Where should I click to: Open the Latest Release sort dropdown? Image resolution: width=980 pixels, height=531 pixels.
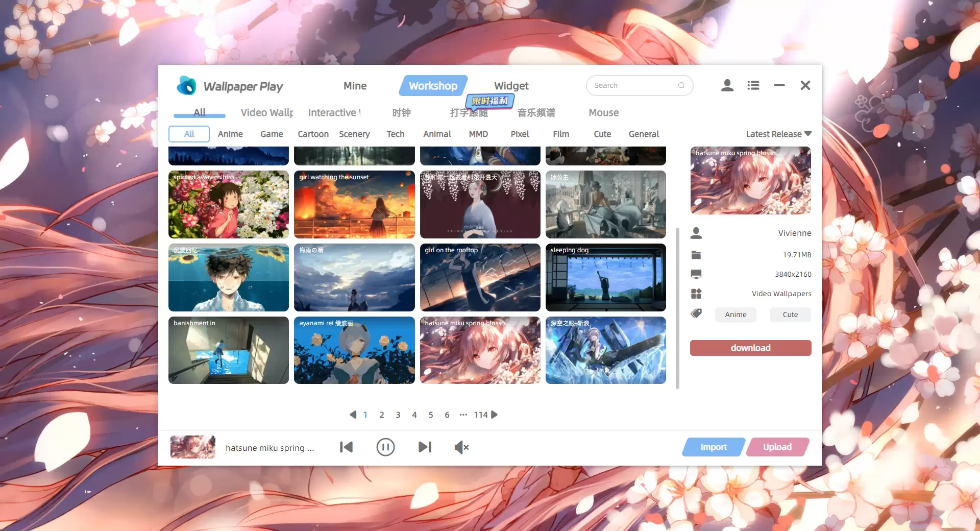pyautogui.click(x=778, y=134)
